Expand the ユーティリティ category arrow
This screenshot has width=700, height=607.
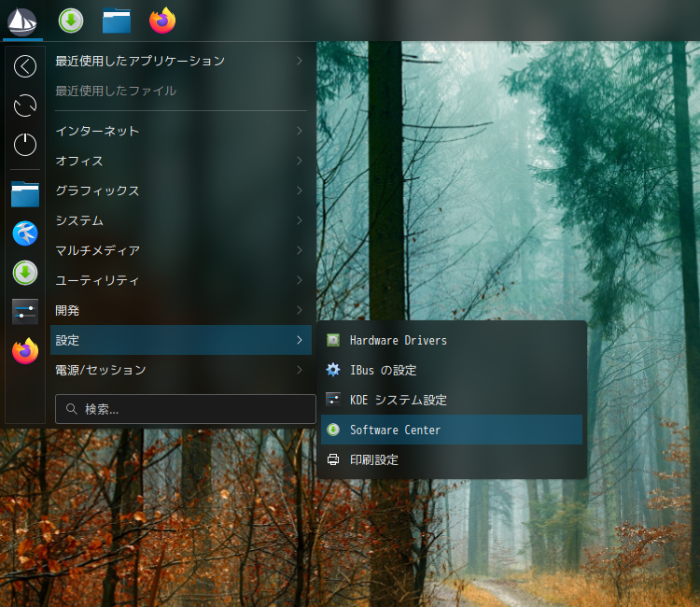click(x=300, y=280)
